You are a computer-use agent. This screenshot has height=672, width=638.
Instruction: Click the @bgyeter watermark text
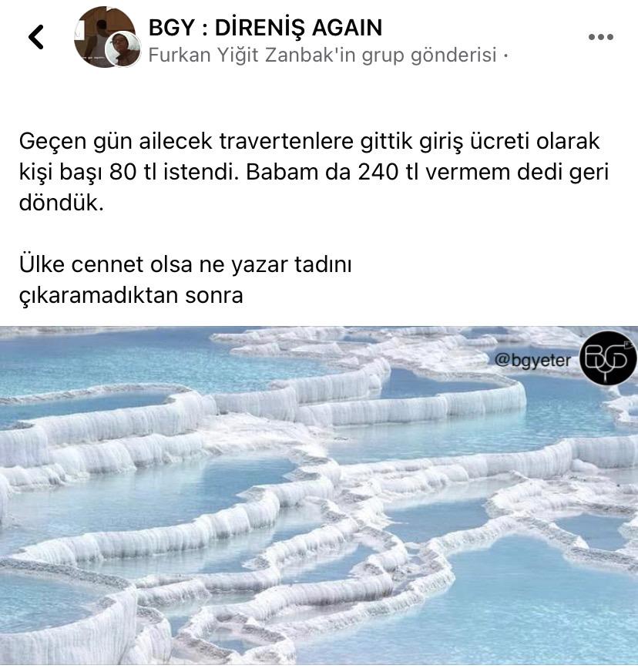[x=532, y=360]
